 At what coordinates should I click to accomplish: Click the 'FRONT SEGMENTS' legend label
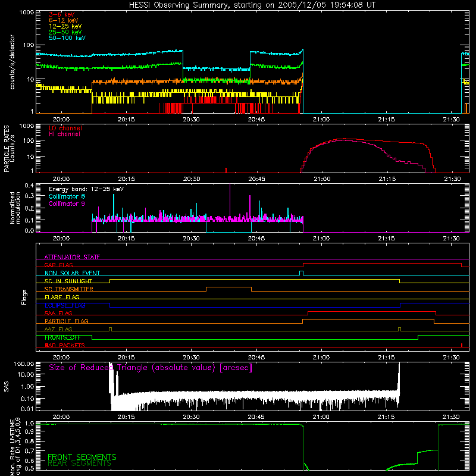pyautogui.click(x=82, y=457)
